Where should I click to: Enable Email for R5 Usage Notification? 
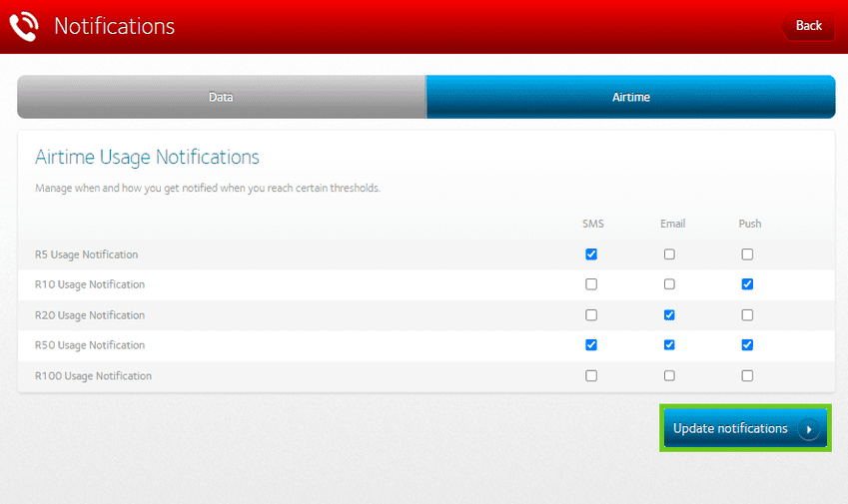click(x=669, y=254)
